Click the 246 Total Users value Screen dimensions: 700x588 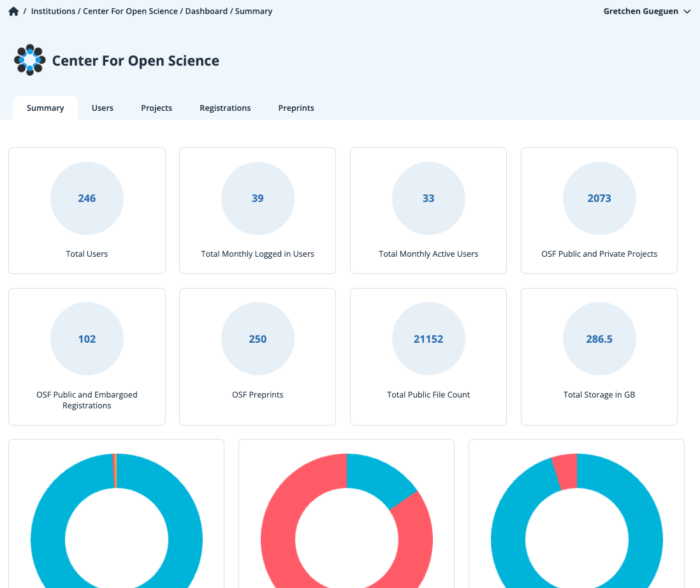pos(87,198)
